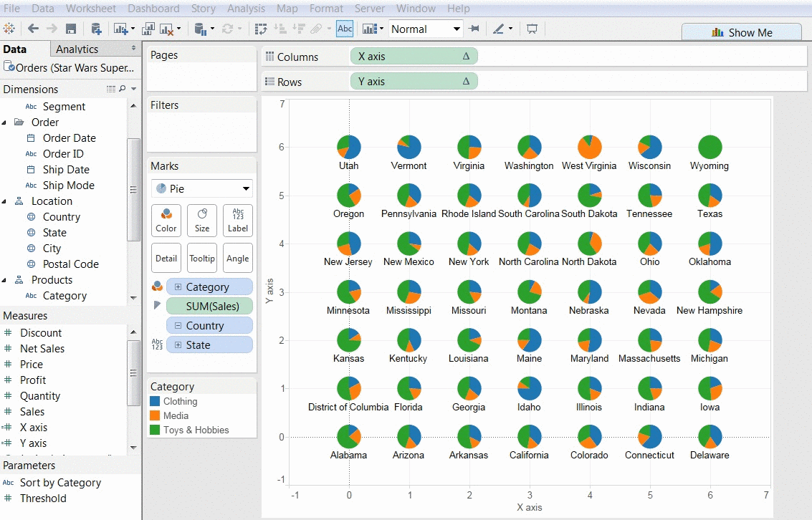Image resolution: width=812 pixels, height=520 pixels.
Task: Open the Pie mark type dropdown
Action: click(x=201, y=188)
